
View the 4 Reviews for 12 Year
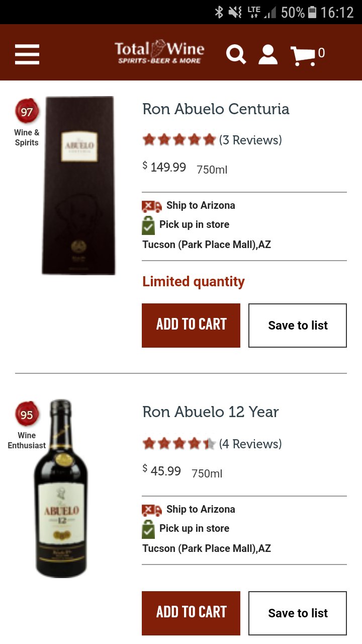click(x=250, y=444)
